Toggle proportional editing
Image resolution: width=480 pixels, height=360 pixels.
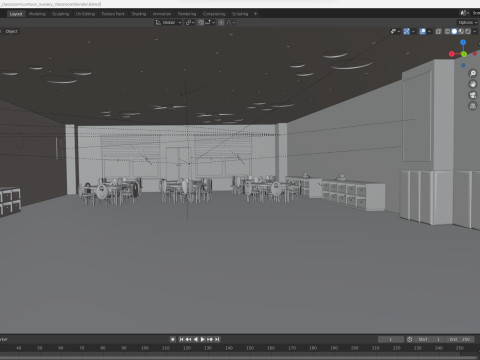tap(221, 22)
